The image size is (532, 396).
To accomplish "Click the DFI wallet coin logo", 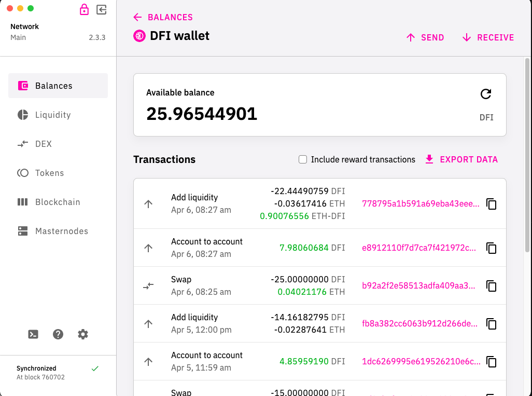I will click(139, 36).
